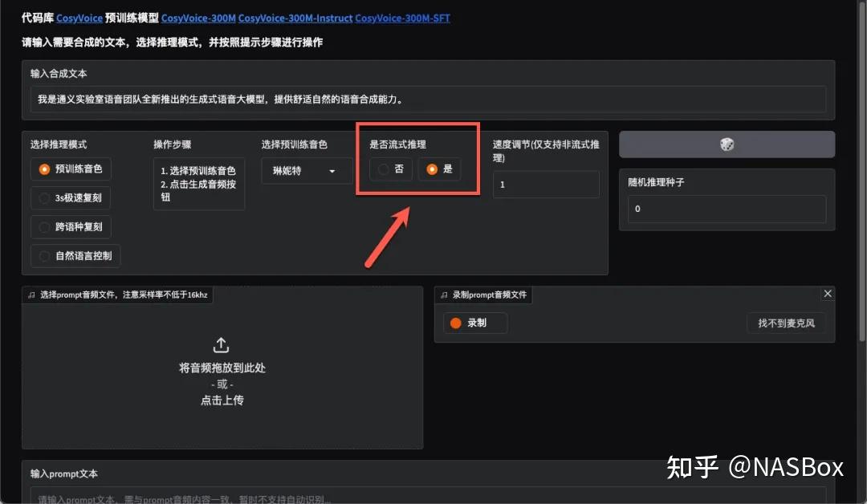867x504 pixels.
Task: Click the dice random seed button
Action: click(727, 144)
